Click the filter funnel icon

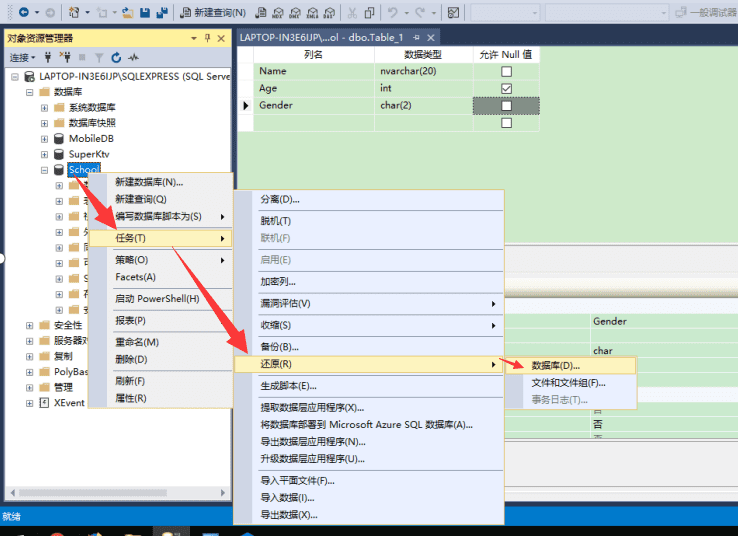99,57
